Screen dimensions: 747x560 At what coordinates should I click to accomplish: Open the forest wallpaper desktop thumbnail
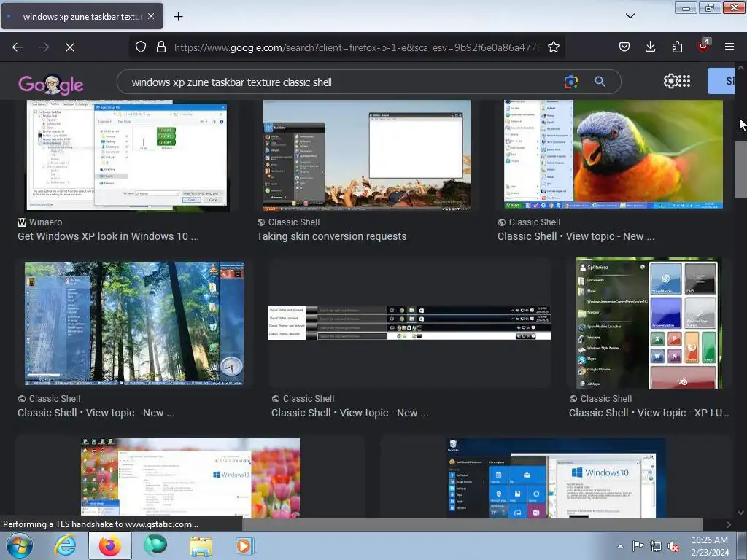pos(134,323)
